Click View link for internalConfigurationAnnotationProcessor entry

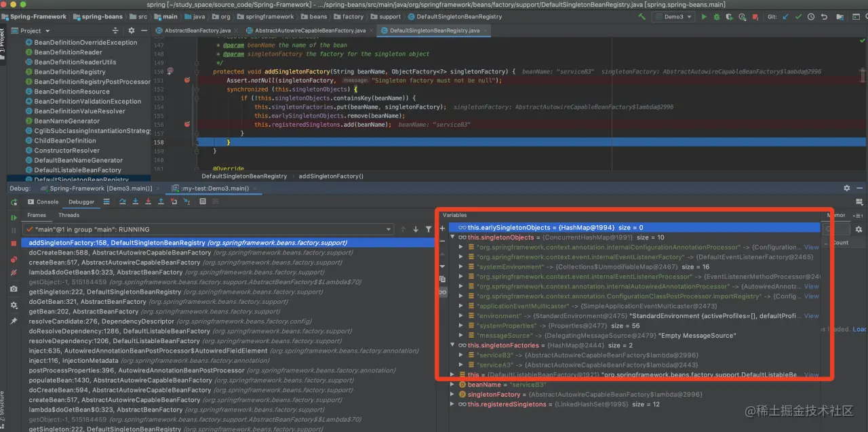(x=812, y=248)
